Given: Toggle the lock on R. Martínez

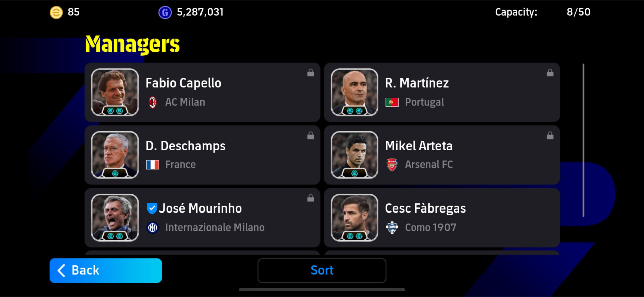Looking at the screenshot, I should [550, 73].
